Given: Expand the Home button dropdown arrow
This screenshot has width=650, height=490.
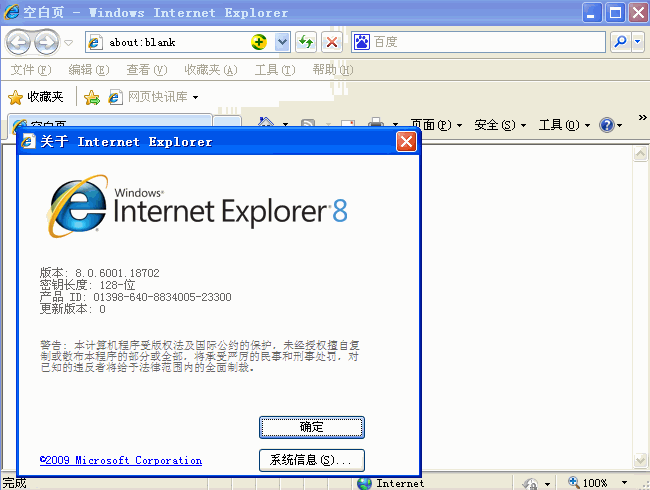Looking at the screenshot, I should tap(285, 124).
